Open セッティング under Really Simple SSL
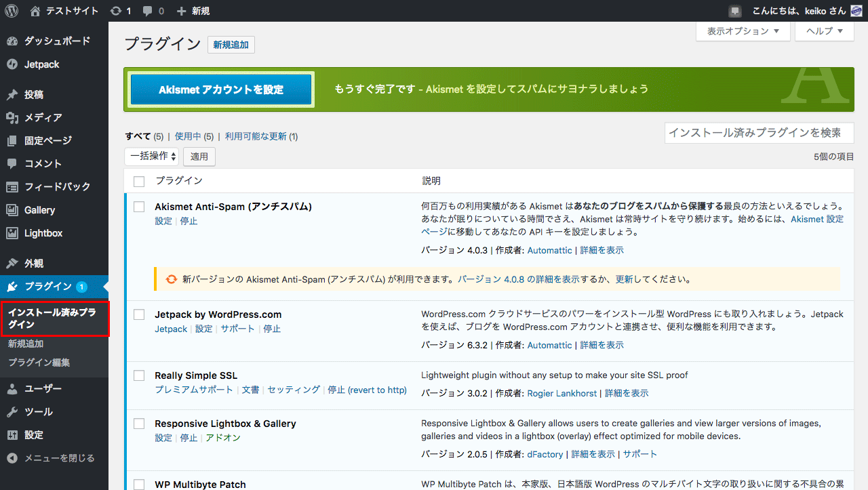 (294, 390)
